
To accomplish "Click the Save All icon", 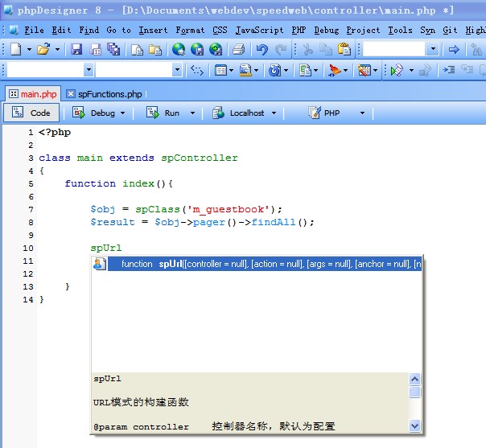I will (113, 49).
